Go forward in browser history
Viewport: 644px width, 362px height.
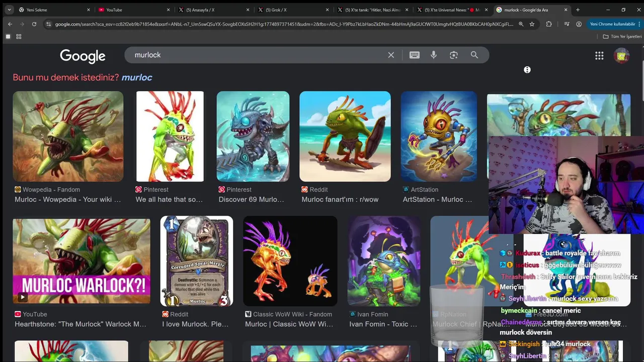[x=22, y=24]
